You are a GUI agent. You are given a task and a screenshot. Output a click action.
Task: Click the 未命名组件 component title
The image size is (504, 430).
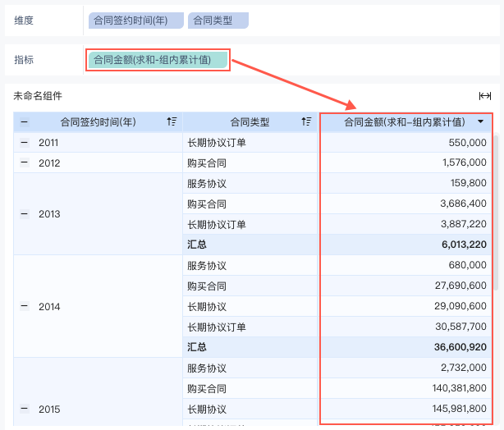pyautogui.click(x=38, y=96)
